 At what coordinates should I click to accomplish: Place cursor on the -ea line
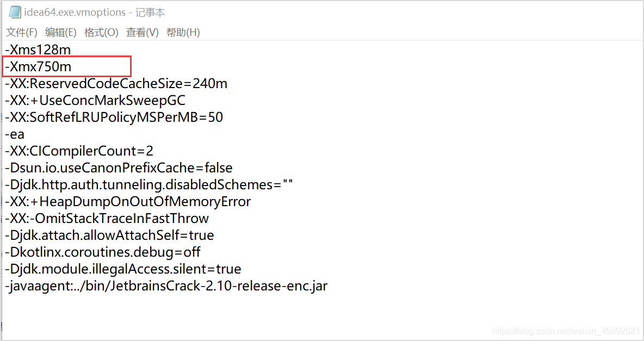tap(15, 134)
